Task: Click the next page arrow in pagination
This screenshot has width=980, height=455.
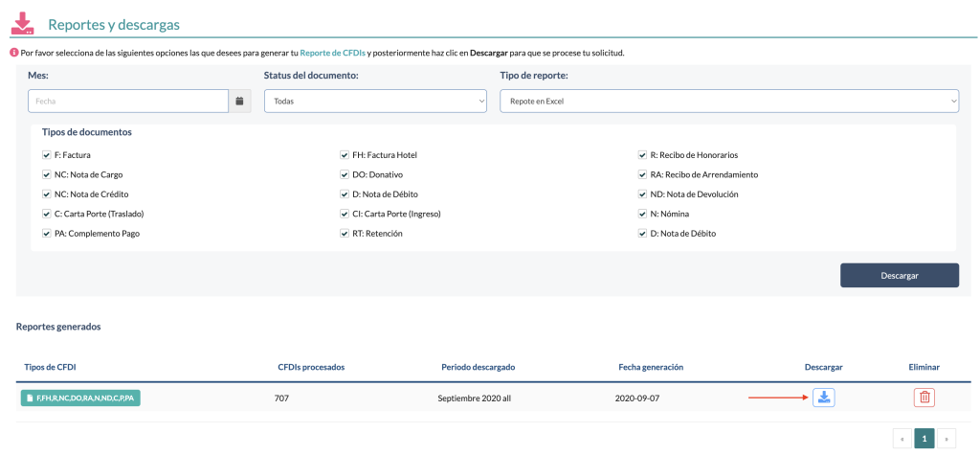Action: [x=946, y=439]
